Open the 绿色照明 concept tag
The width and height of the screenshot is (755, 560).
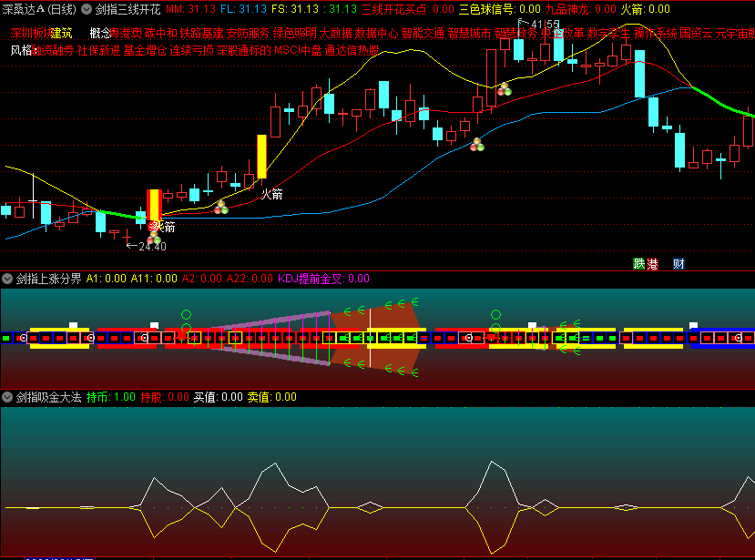point(295,33)
